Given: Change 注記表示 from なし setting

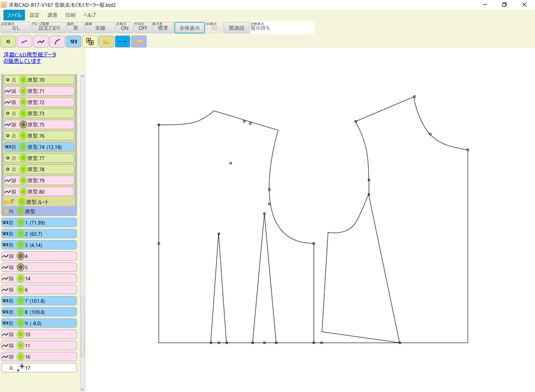Looking at the screenshot, I should (15, 27).
